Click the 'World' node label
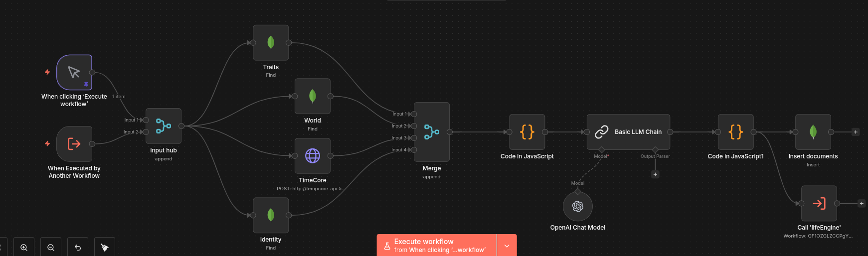This screenshot has height=256, width=868. point(313,121)
